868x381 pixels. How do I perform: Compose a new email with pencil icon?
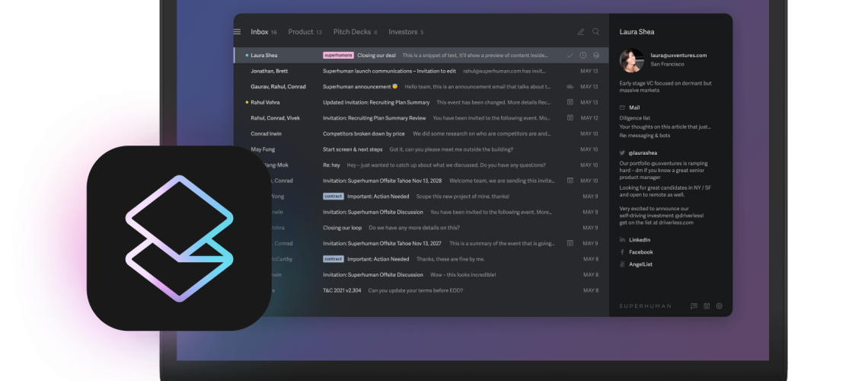point(581,32)
